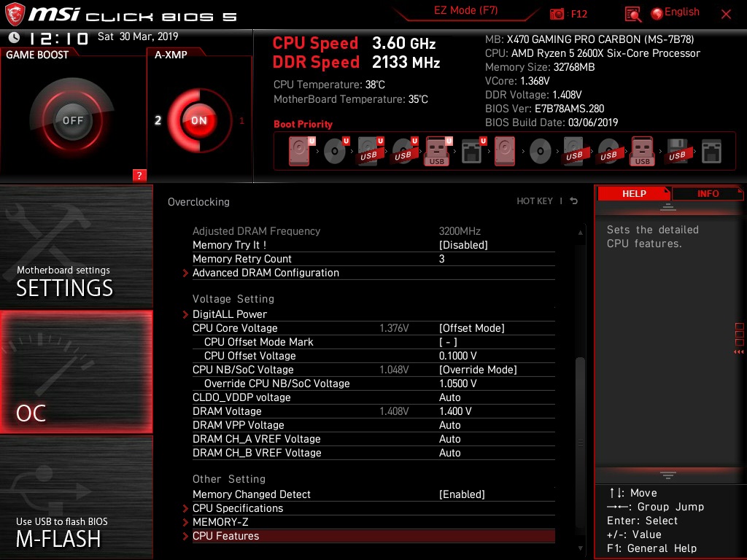The image size is (747, 560).
Task: Click the red globe language icon
Action: tap(657, 14)
